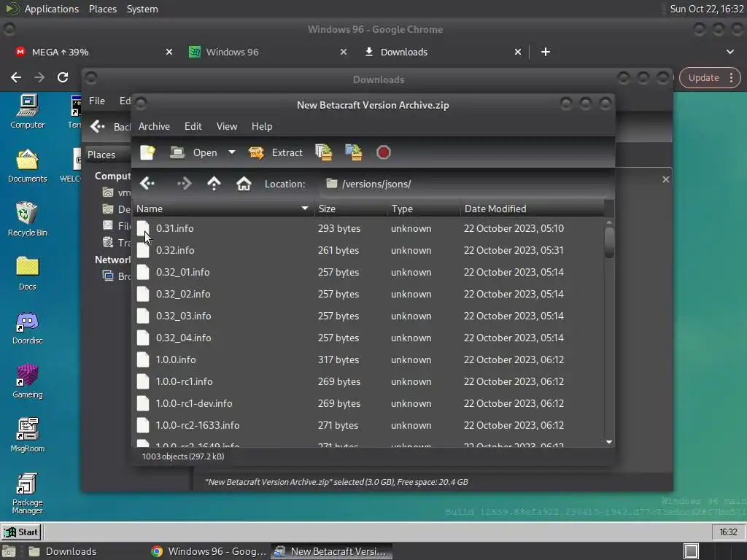The image size is (747, 560).
Task: Open System menu in top panel
Action: (x=142, y=9)
